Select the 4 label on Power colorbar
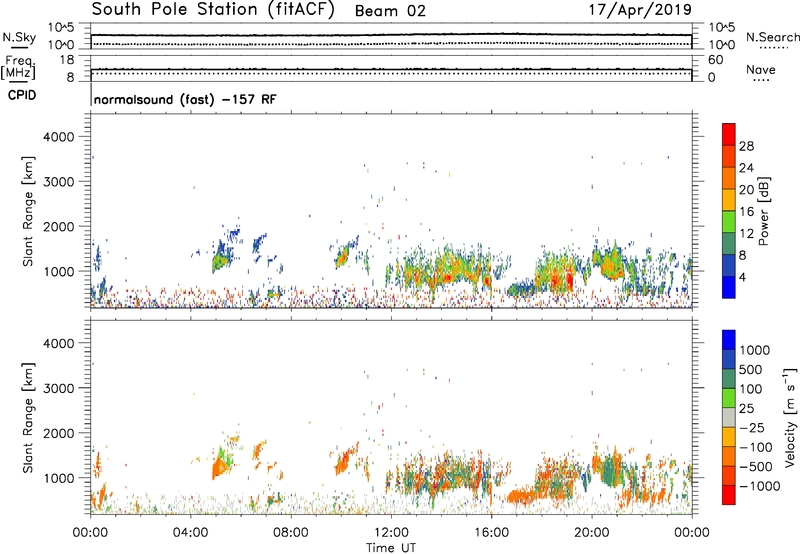Viewport: 800px width, 554px height. click(742, 277)
